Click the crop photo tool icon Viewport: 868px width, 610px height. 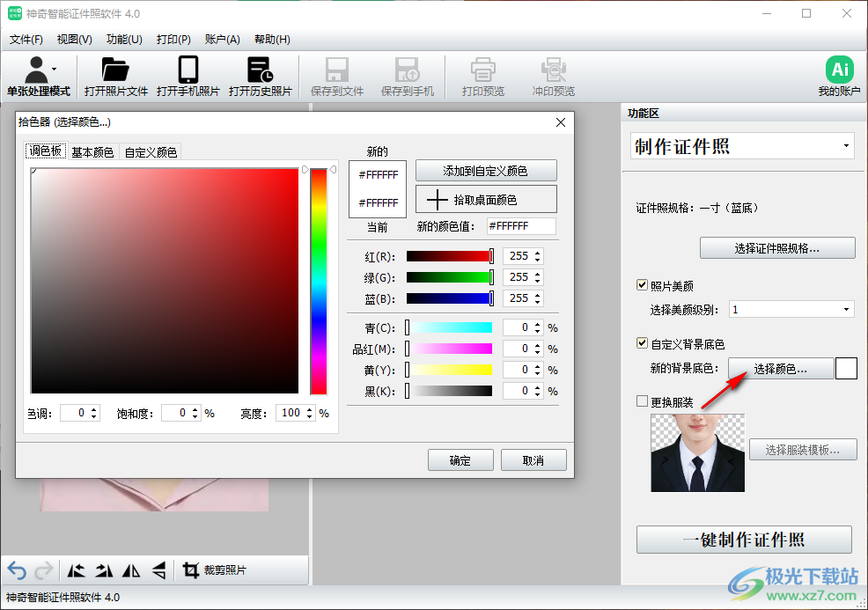[x=191, y=570]
